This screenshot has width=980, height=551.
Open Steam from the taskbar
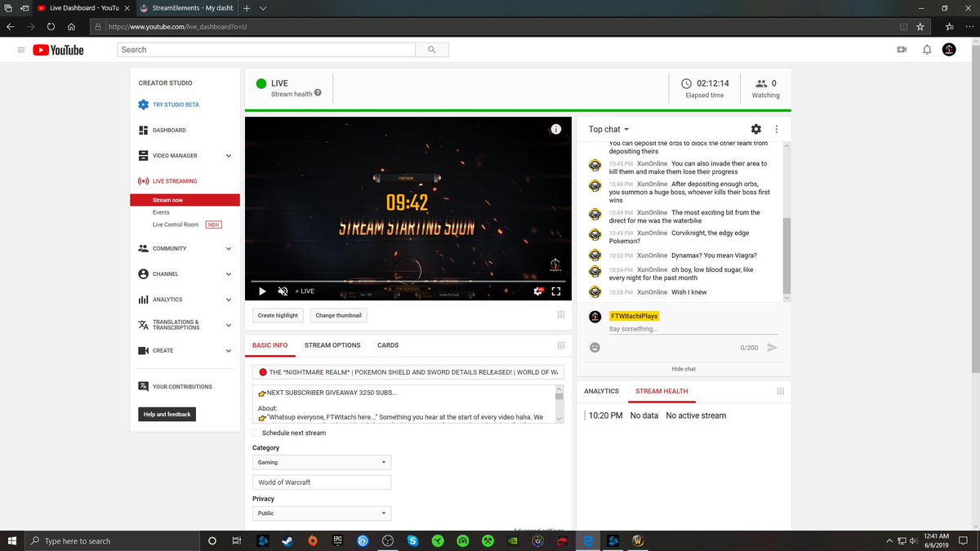[x=287, y=540]
